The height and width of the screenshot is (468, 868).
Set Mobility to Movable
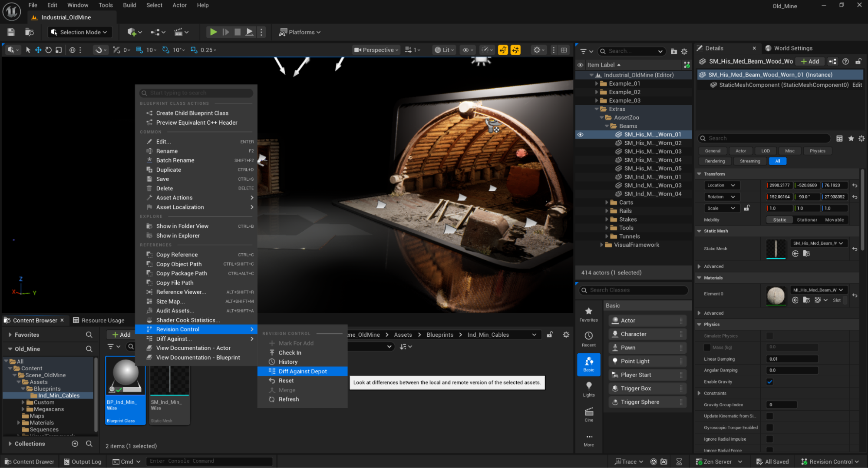(x=834, y=220)
